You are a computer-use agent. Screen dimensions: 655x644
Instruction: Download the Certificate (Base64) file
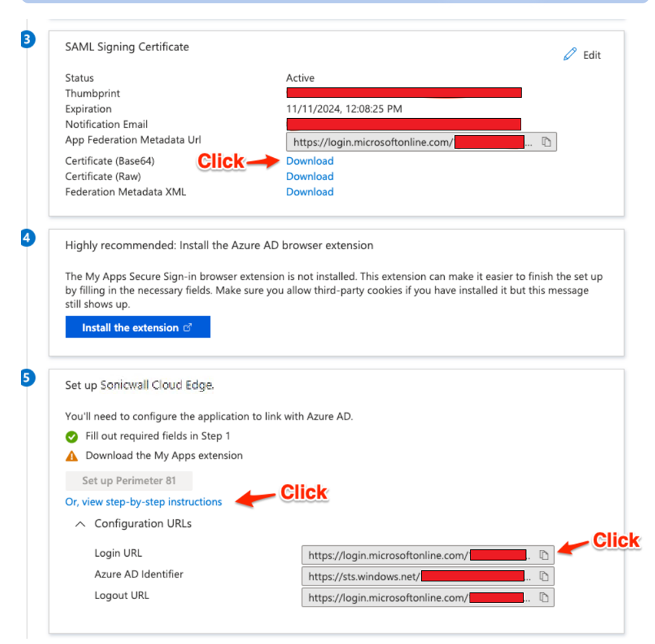(310, 161)
